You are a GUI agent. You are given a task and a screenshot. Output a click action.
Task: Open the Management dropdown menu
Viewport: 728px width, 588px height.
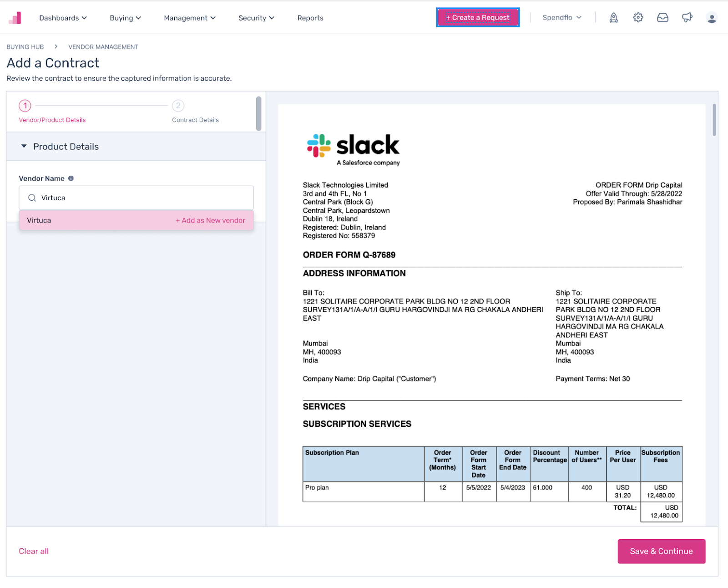point(190,18)
